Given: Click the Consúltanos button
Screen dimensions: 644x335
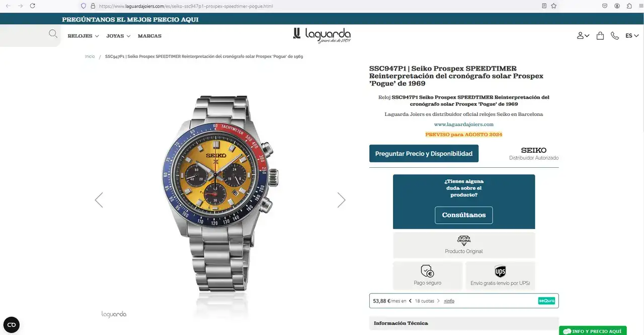Looking at the screenshot, I should pyautogui.click(x=464, y=215).
